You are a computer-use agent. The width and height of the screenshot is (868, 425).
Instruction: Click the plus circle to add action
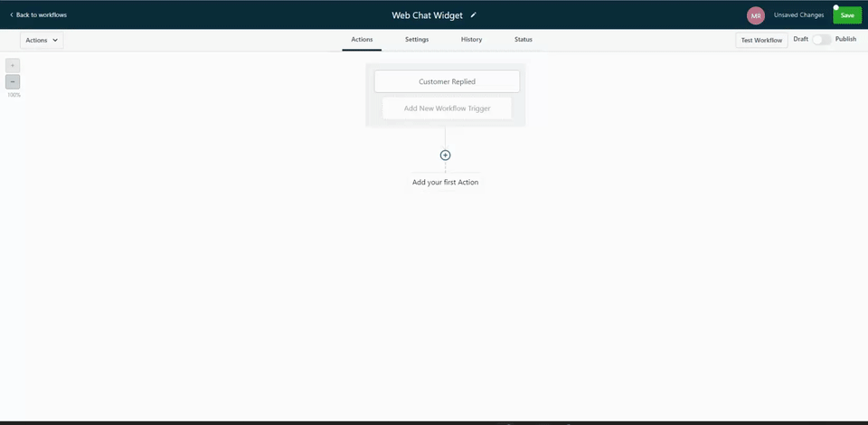coord(445,156)
